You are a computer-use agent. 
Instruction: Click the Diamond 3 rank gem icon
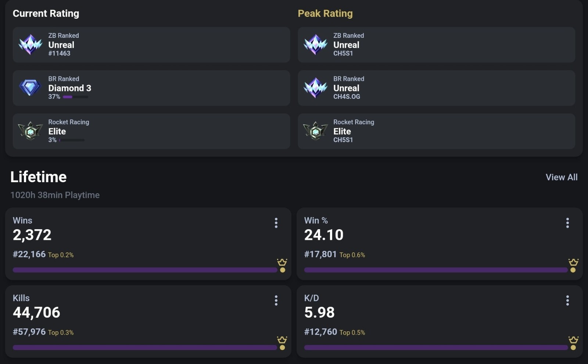pos(30,88)
